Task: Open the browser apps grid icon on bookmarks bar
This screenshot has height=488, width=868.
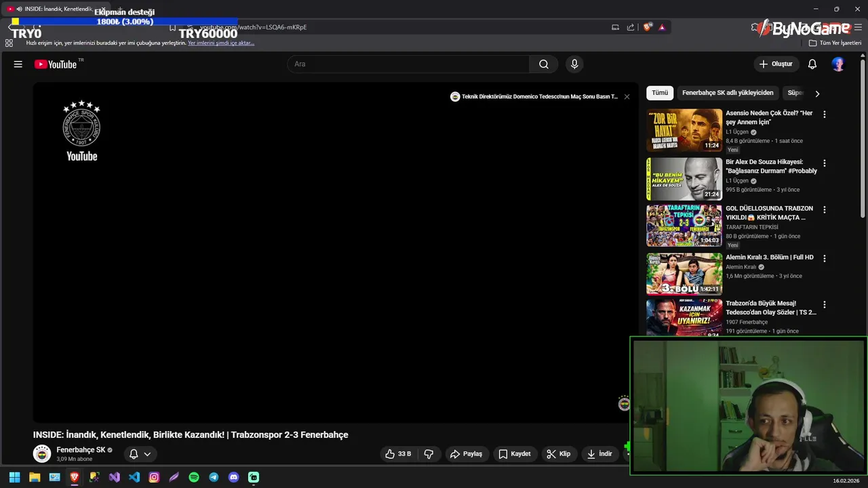Action: 9,43
